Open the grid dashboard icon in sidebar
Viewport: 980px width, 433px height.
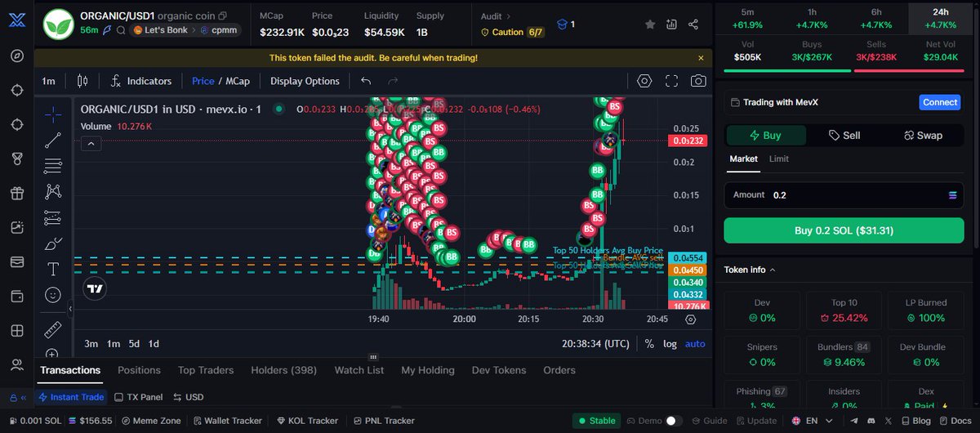point(16,331)
